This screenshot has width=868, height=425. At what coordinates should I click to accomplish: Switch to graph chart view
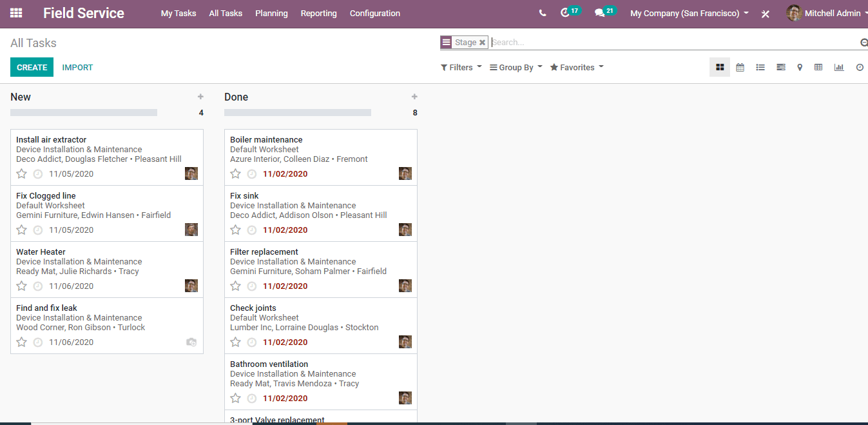pyautogui.click(x=838, y=67)
